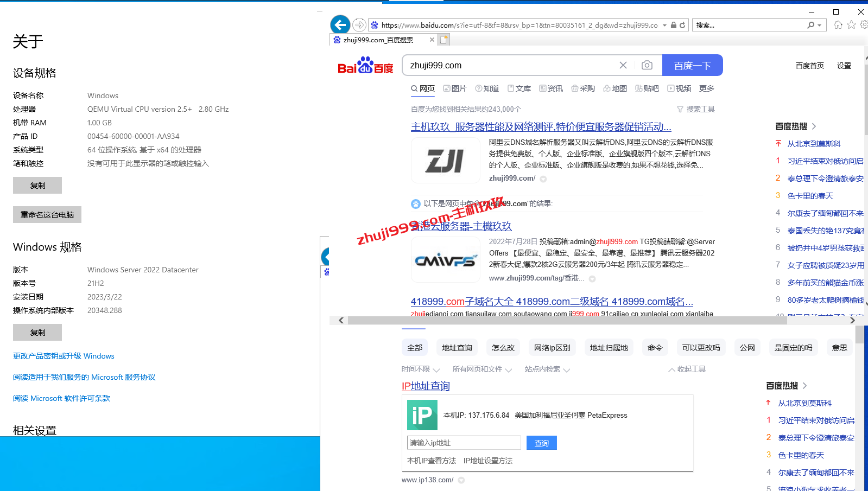Expand 百度热搜 chevron in upper page
This screenshot has height=491, width=868.
point(814,126)
